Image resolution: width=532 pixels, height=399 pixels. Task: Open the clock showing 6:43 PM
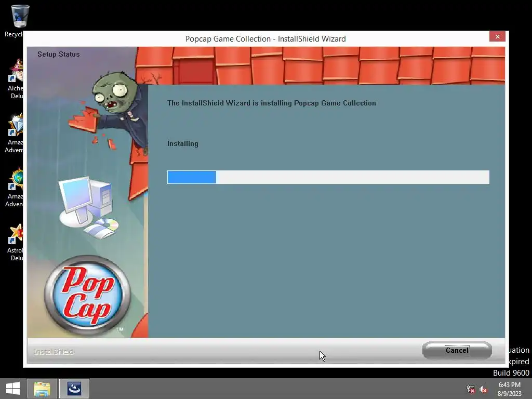[x=509, y=389]
